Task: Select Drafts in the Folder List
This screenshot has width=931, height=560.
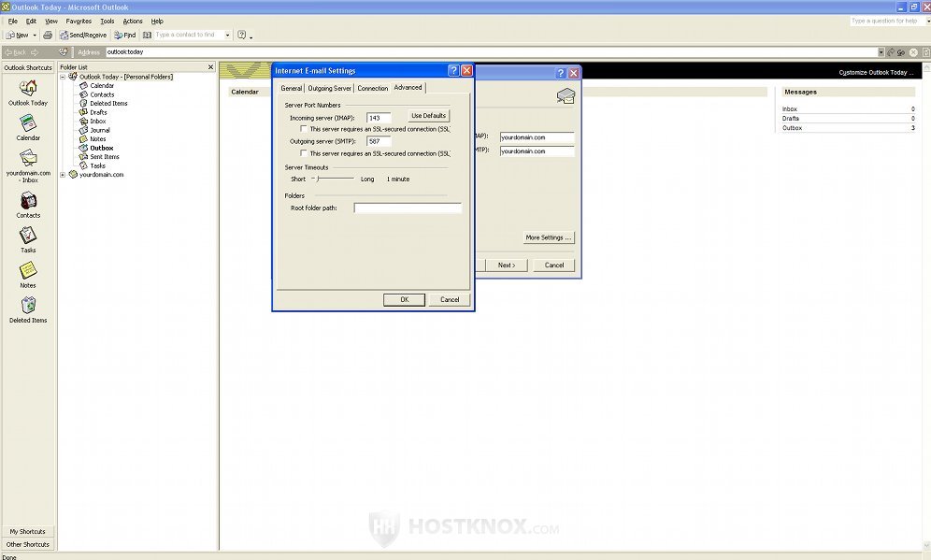Action: pyautogui.click(x=98, y=112)
